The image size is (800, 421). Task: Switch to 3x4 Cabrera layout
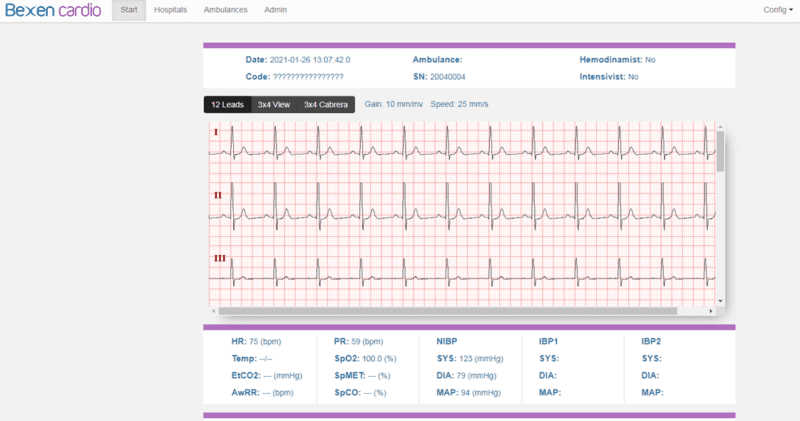pos(325,104)
